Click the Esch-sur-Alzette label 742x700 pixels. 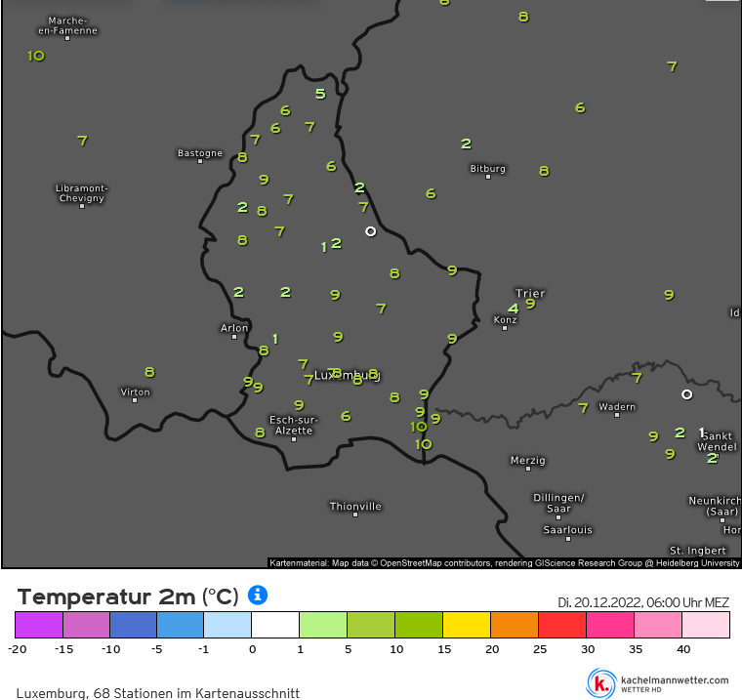click(x=294, y=425)
